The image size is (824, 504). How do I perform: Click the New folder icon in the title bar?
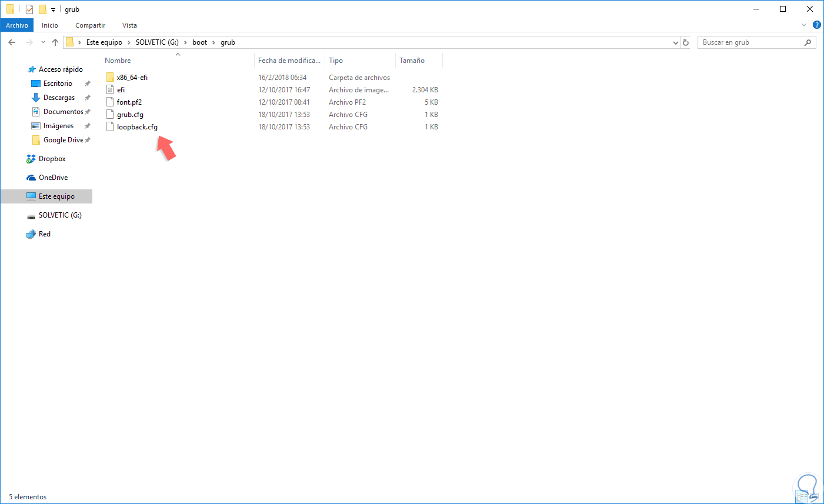tap(42, 9)
